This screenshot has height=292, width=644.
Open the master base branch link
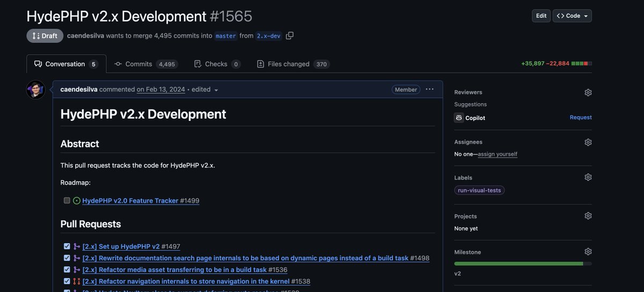tap(225, 36)
